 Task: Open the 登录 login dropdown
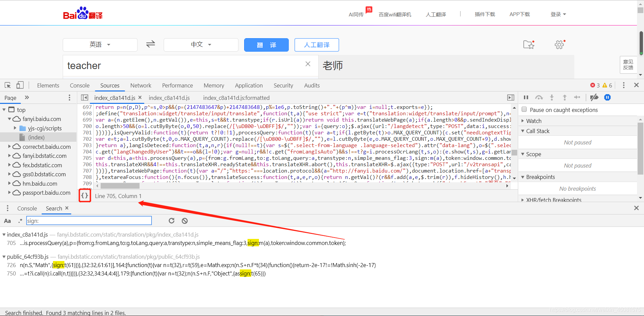[x=558, y=14]
